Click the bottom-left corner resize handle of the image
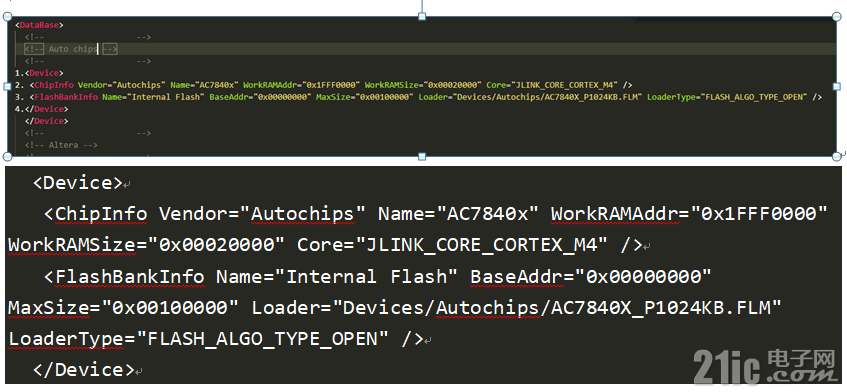Screen dimensions: 847x392 8,157
